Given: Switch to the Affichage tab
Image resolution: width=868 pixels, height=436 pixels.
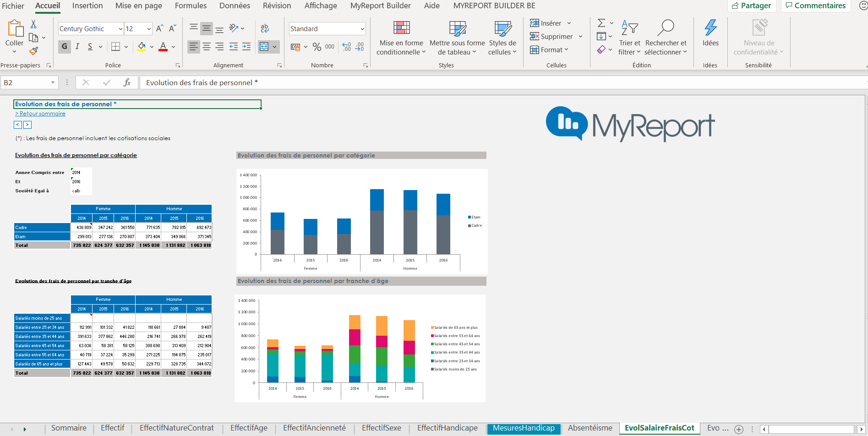Looking at the screenshot, I should click(321, 6).
